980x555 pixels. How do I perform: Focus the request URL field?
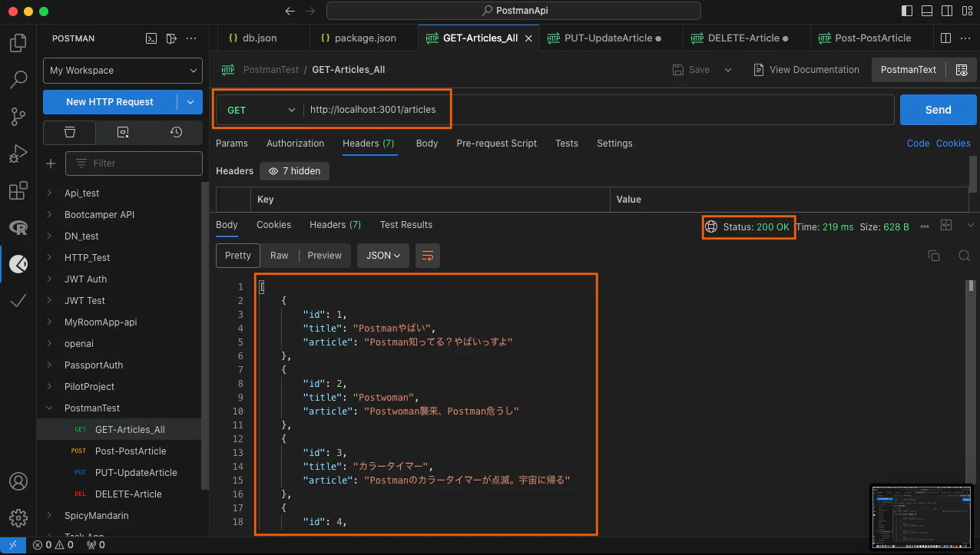click(x=598, y=110)
